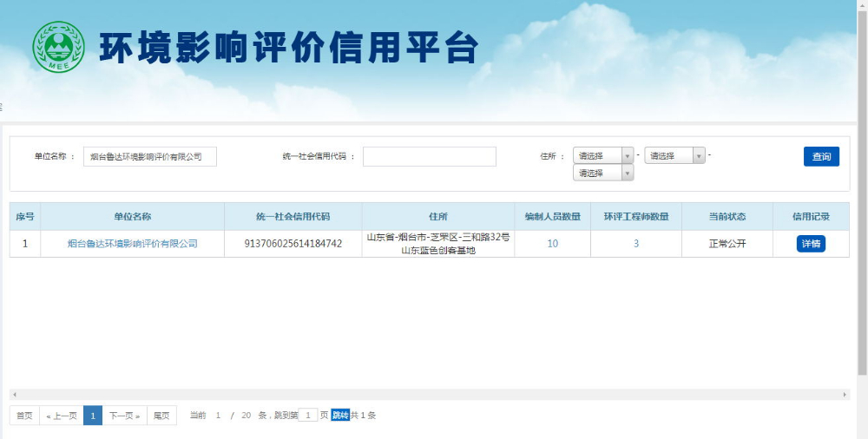Image resolution: width=868 pixels, height=439 pixels.
Task: Click the horizontal scrollbar left arrow
Action: (x=13, y=395)
